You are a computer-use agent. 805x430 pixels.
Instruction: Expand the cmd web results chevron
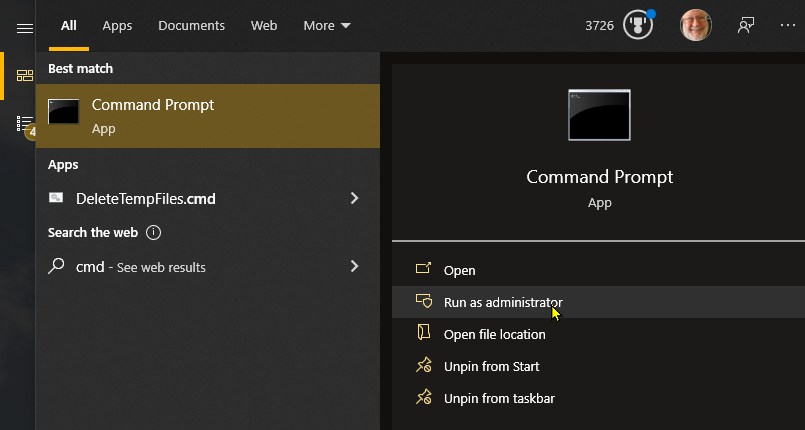click(x=354, y=266)
